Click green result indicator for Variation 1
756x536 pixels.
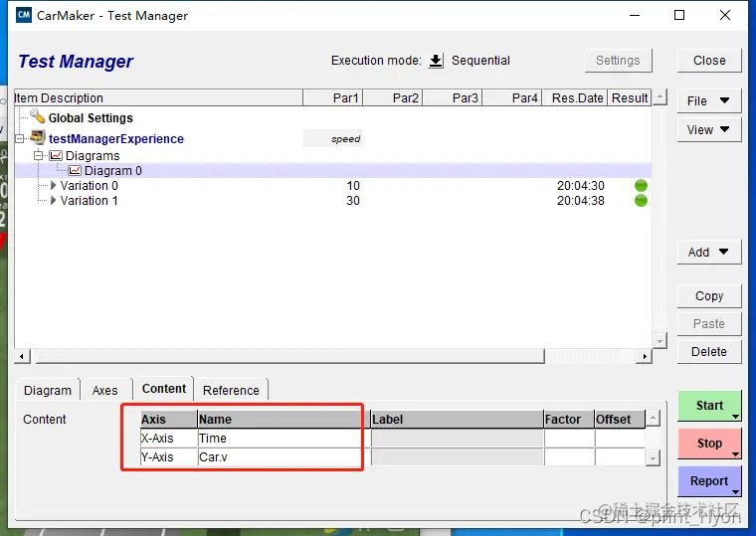641,201
